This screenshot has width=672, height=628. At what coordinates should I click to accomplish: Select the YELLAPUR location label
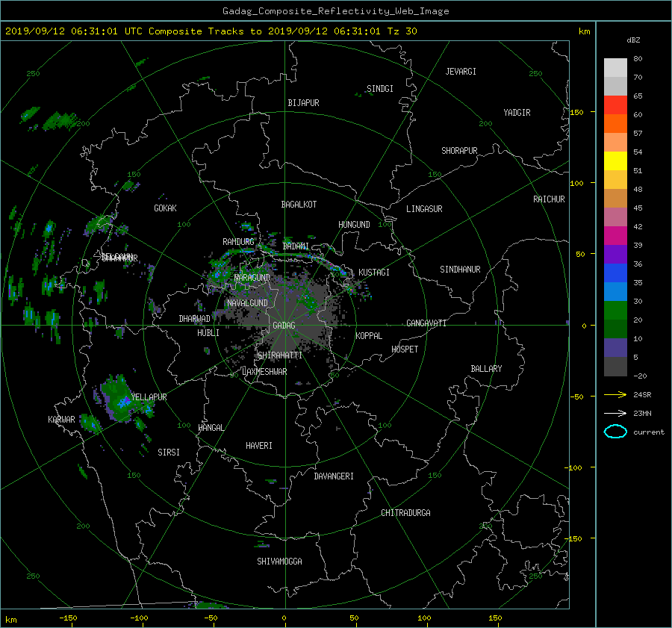[149, 397]
